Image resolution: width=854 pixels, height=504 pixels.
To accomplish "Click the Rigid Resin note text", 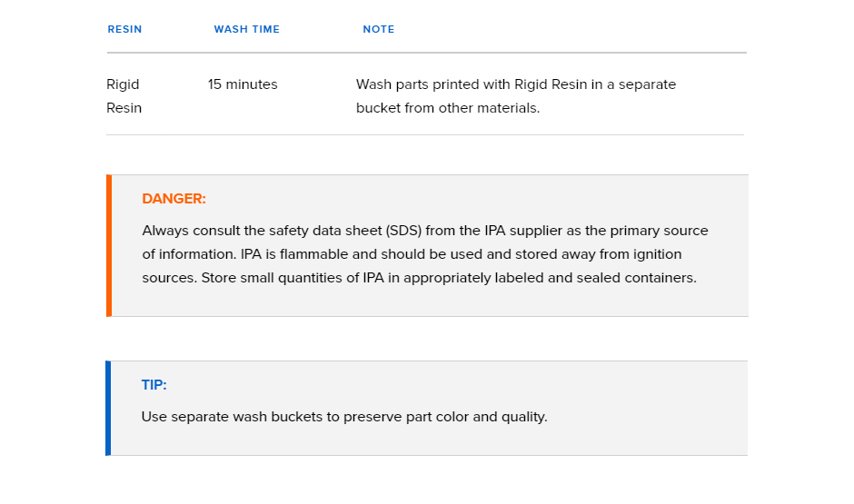I will pos(516,95).
